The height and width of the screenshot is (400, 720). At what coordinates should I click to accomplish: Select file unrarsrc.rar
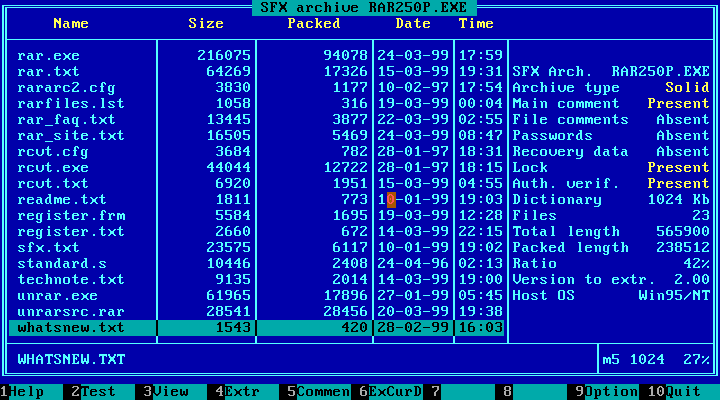pos(71,312)
